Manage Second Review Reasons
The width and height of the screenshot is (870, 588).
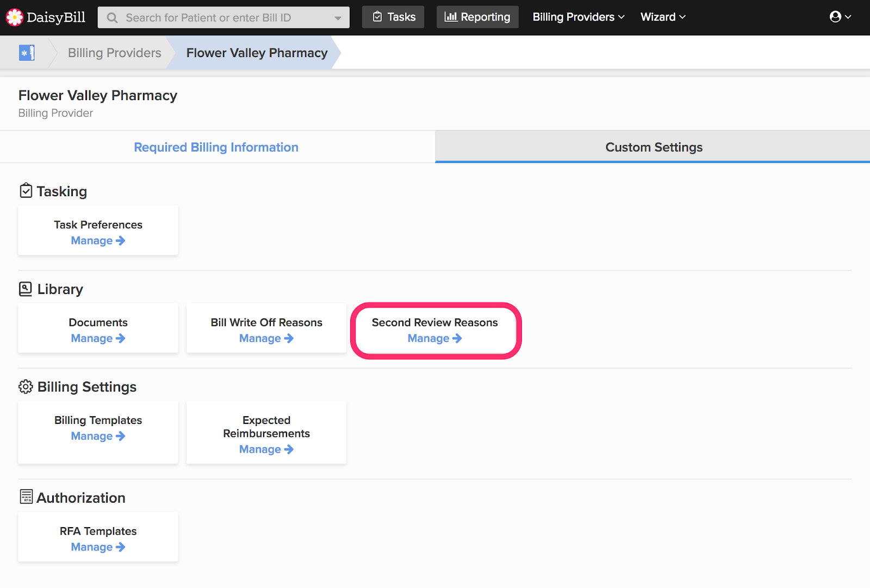point(435,339)
